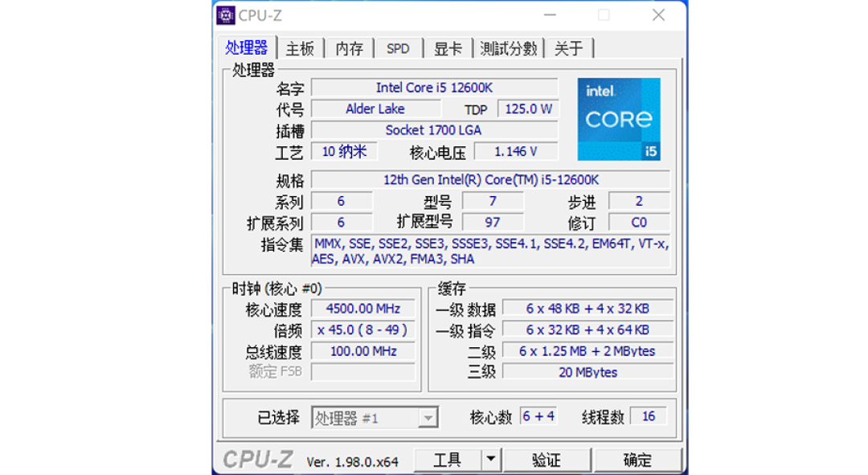Click the L2 value 6 x 1.25 MB + 2 MBytes
Image resolution: width=868 pixels, height=475 pixels.
click(x=588, y=351)
